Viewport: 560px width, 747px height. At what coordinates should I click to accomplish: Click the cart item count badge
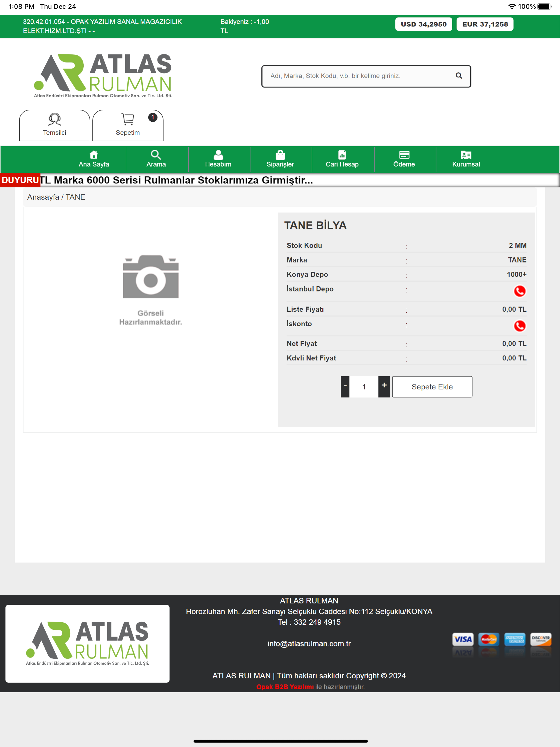tap(153, 117)
